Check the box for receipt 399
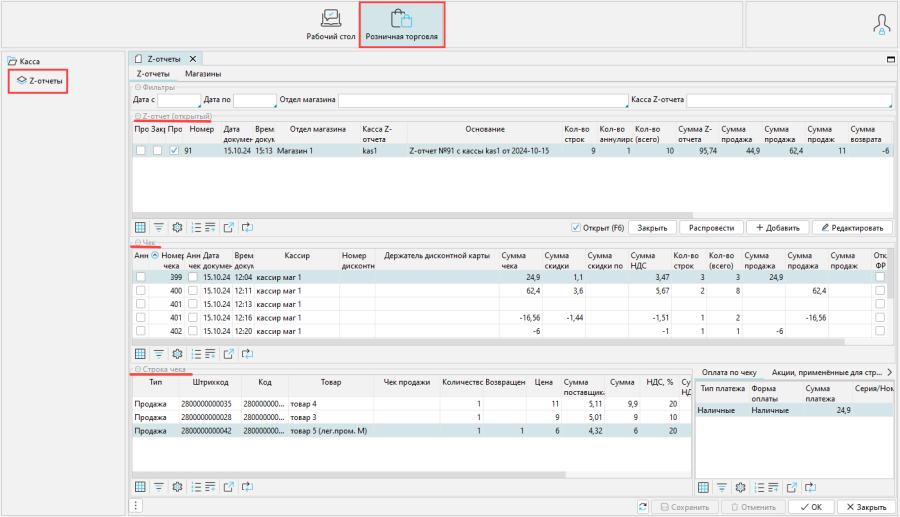This screenshot has height=517, width=900. (141, 277)
